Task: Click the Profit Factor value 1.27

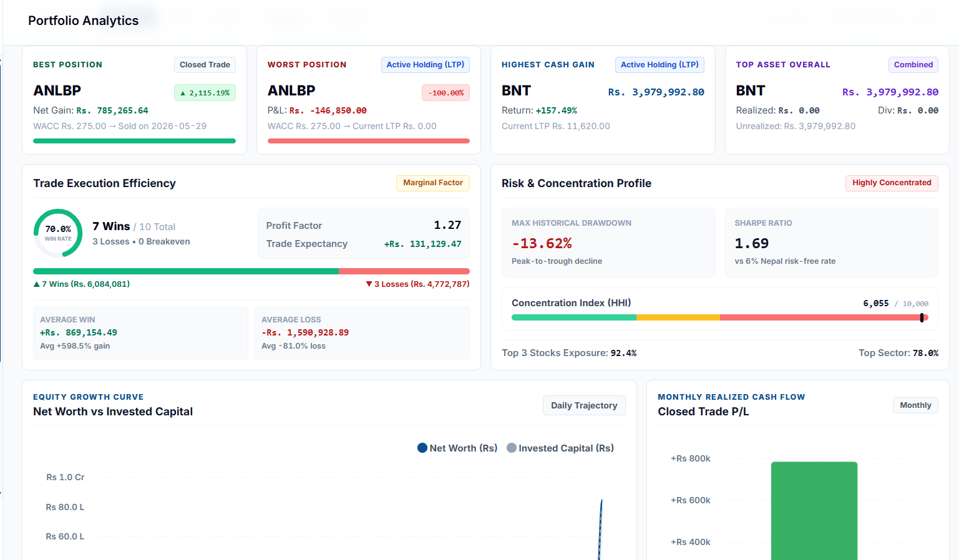Action: [x=447, y=225]
